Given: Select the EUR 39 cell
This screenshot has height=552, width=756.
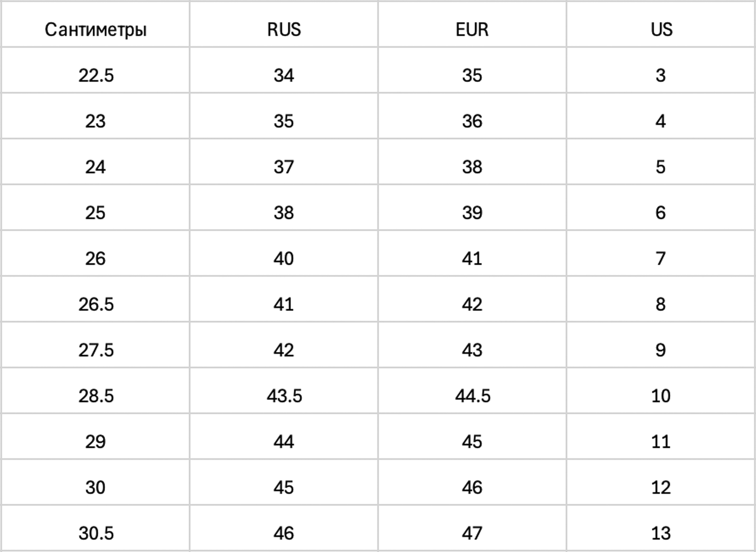Looking at the screenshot, I should coord(472,207).
